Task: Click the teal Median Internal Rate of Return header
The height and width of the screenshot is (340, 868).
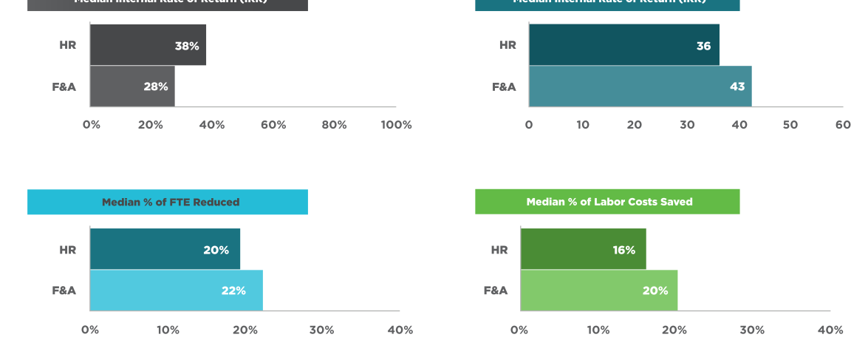Action: coord(607,4)
